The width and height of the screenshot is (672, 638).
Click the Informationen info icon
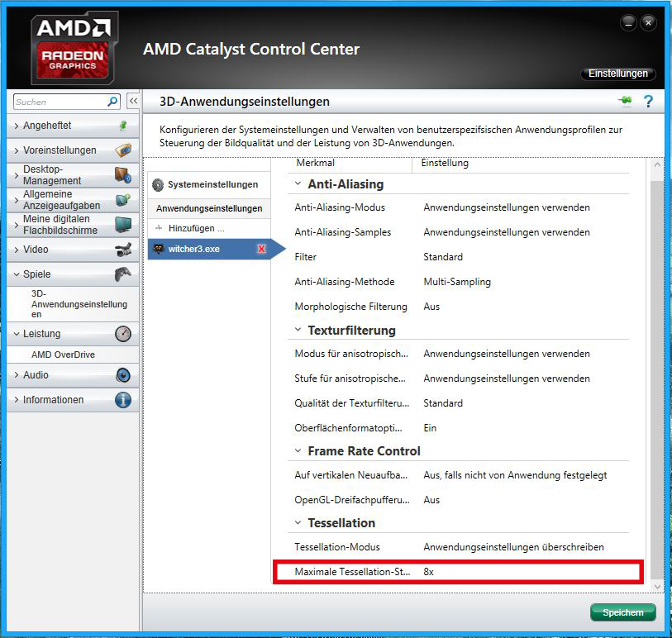(x=123, y=400)
